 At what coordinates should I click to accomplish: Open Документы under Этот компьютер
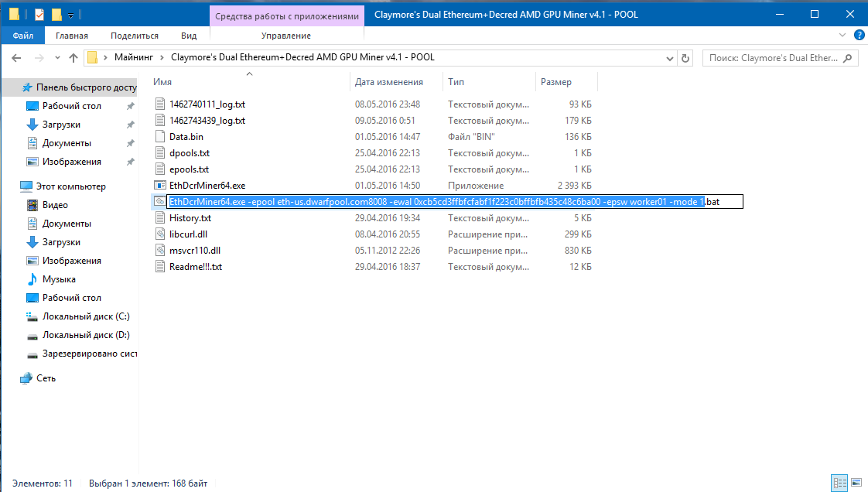[x=67, y=224]
